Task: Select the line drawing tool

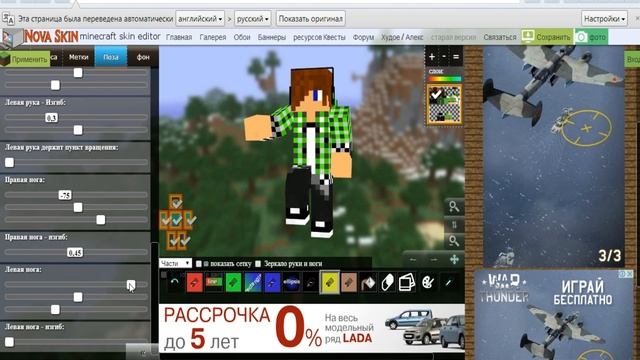Action: click(x=213, y=282)
